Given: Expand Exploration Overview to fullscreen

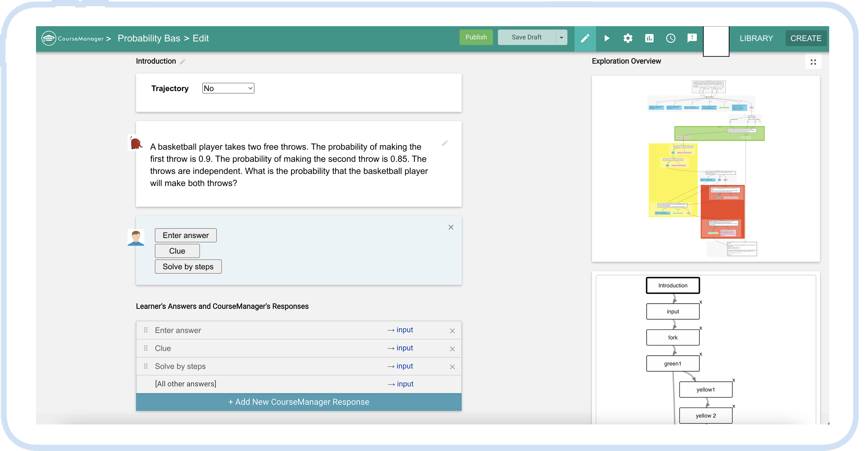Looking at the screenshot, I should pos(813,62).
